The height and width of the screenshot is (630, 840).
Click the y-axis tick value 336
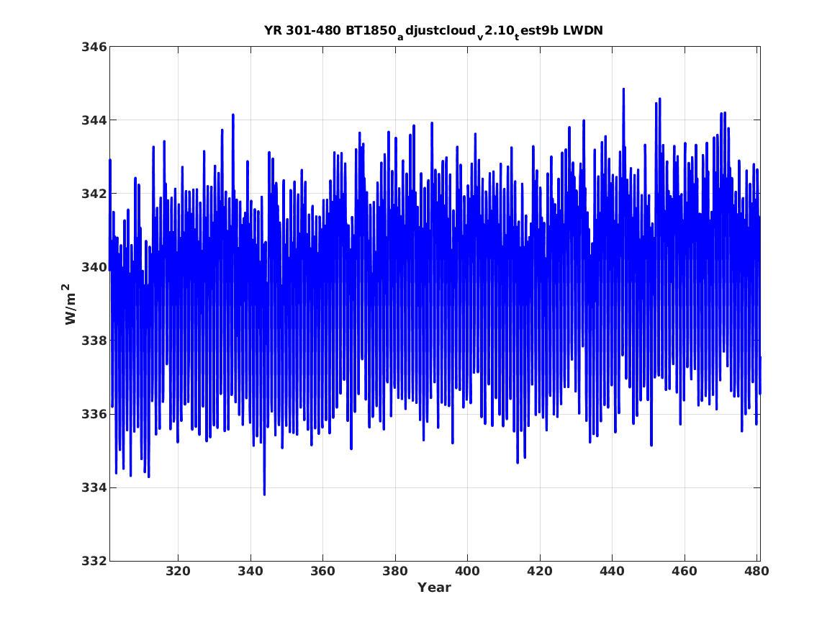(x=94, y=414)
